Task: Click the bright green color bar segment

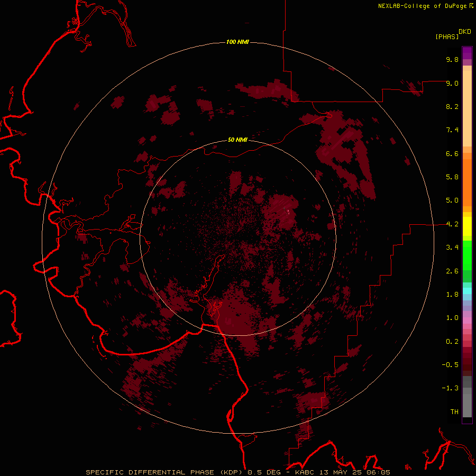Action: pyautogui.click(x=467, y=255)
